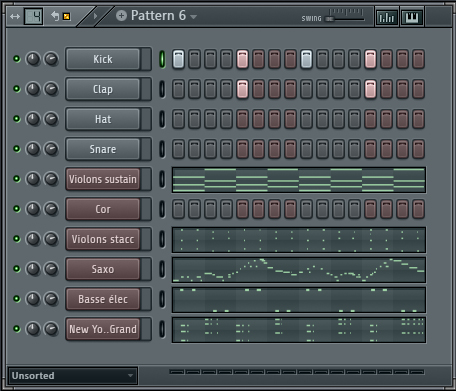Viewport: 456px width, 391px height.
Task: Open the keyboard editor piano icon
Action: click(412, 17)
